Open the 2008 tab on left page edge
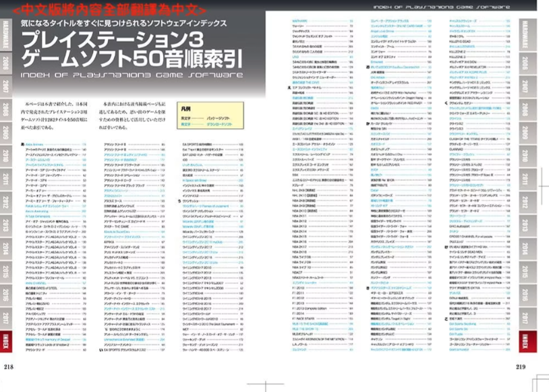This screenshot has height=392, width=549. (x=6, y=109)
